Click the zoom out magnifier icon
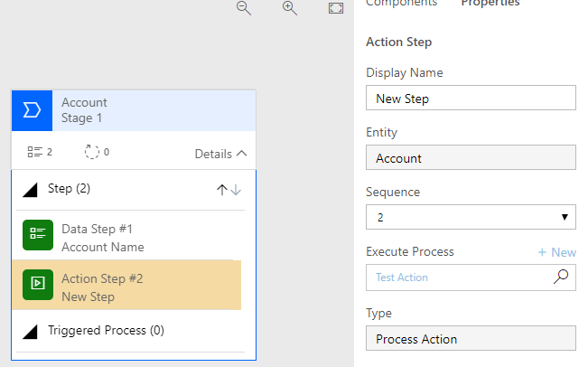The width and height of the screenshot is (588, 367). coord(243,7)
